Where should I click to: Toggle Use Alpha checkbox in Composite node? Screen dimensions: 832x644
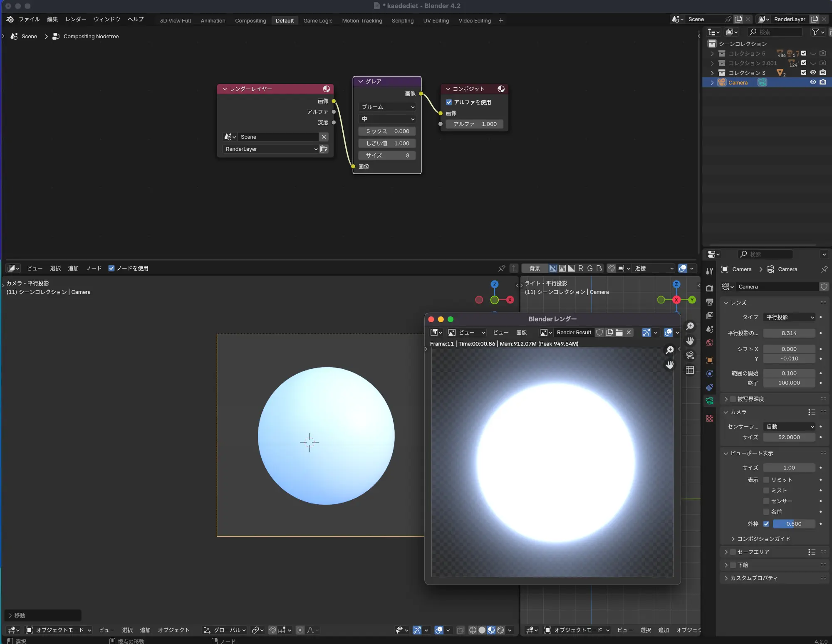pos(449,102)
